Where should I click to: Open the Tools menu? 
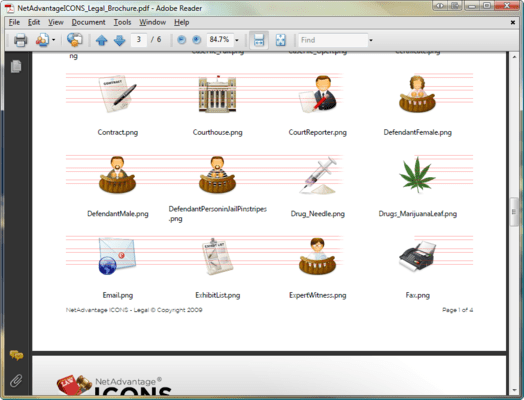coord(122,22)
